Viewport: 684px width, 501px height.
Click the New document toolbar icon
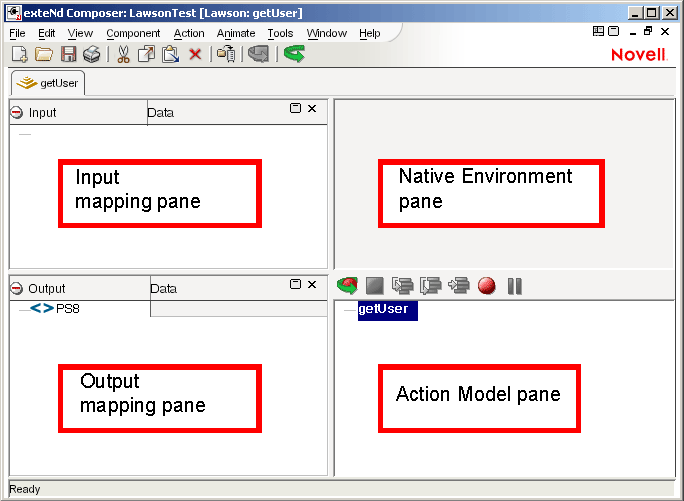19,54
